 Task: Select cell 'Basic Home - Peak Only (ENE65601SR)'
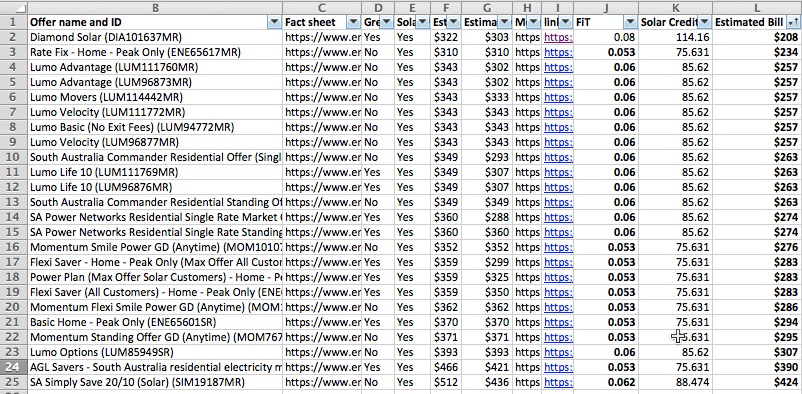[155, 322]
